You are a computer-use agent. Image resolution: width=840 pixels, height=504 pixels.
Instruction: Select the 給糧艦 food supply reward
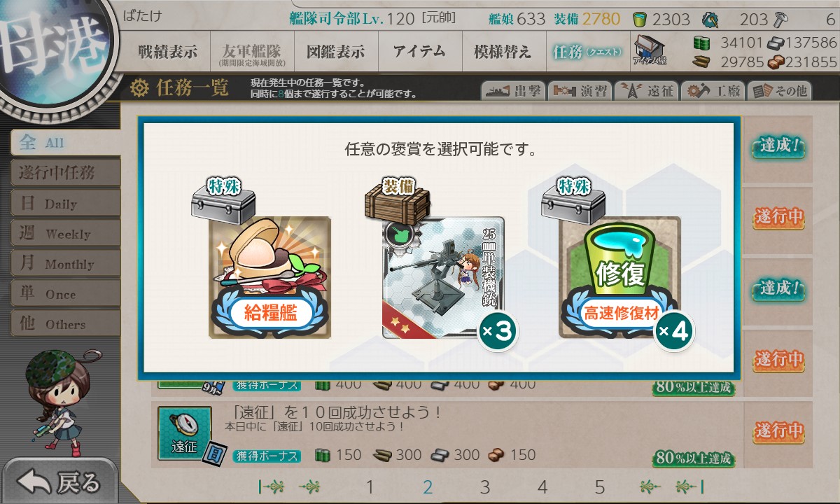[x=270, y=278]
